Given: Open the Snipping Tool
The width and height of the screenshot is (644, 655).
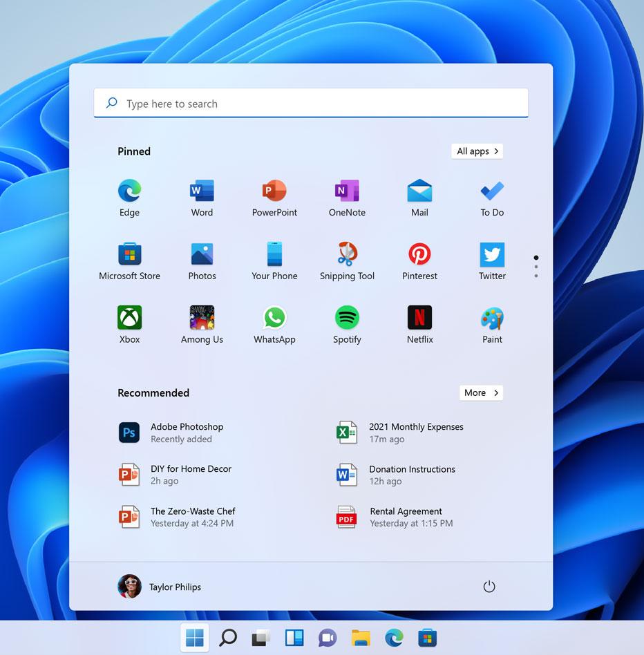Looking at the screenshot, I should (x=347, y=261).
